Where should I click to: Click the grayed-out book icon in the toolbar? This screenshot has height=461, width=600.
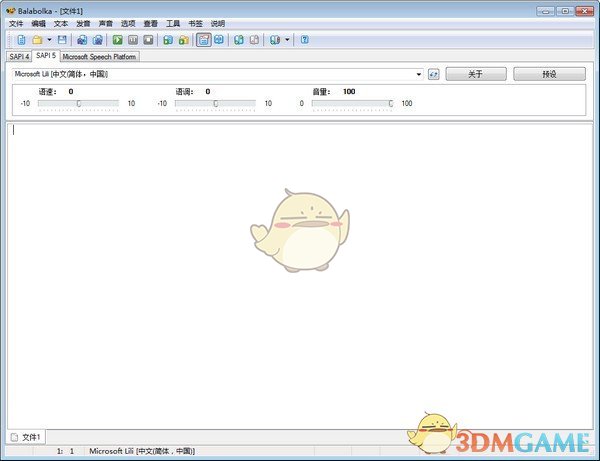254,40
